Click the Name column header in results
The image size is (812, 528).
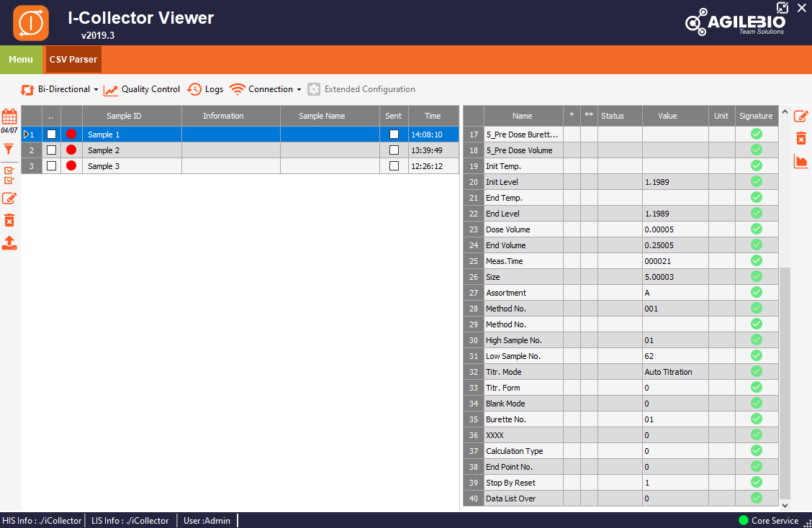pos(523,116)
